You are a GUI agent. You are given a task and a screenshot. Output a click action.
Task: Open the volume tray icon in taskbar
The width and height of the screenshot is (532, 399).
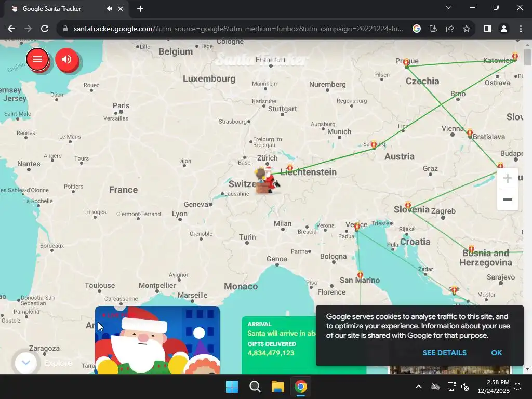(465, 387)
